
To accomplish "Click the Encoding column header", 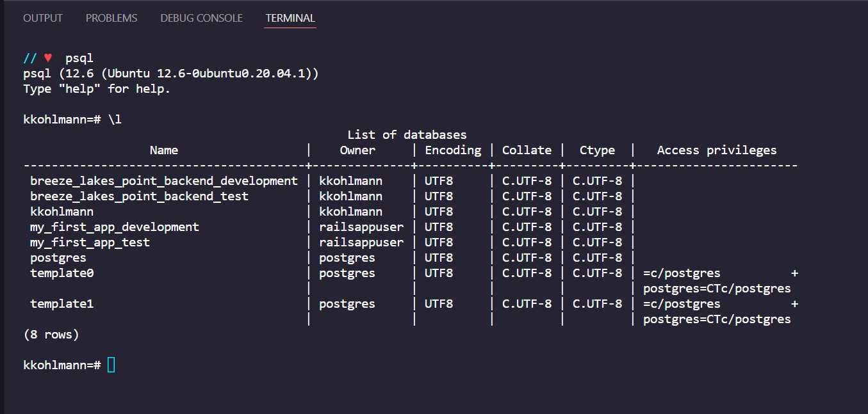I will point(453,150).
